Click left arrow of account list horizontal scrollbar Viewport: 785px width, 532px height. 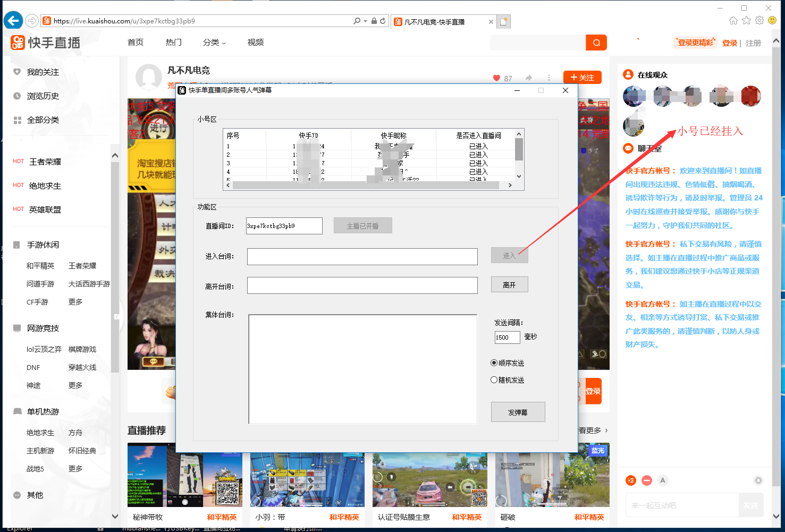pos(228,185)
